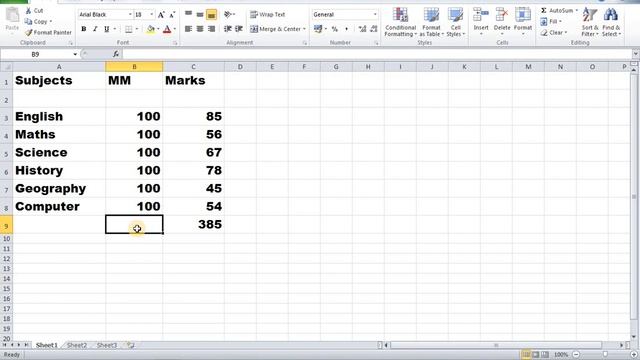Toggle Underline formatting
This screenshot has width=640, height=360.
tap(107, 29)
